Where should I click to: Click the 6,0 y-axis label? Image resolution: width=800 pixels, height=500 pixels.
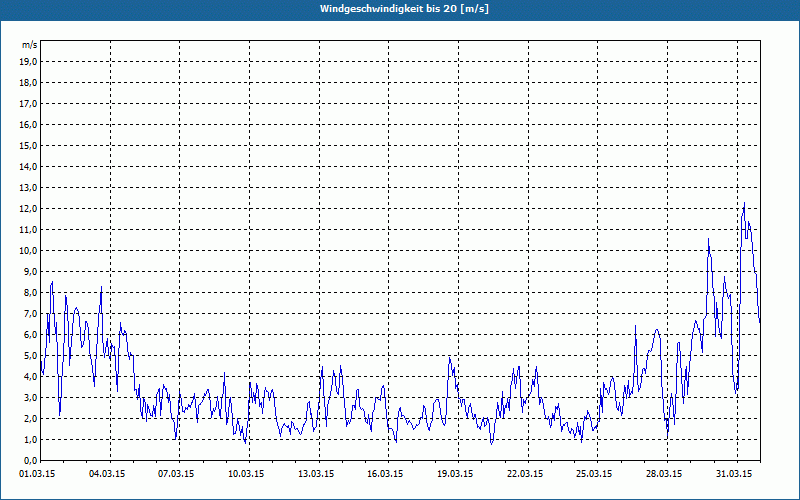point(30,335)
